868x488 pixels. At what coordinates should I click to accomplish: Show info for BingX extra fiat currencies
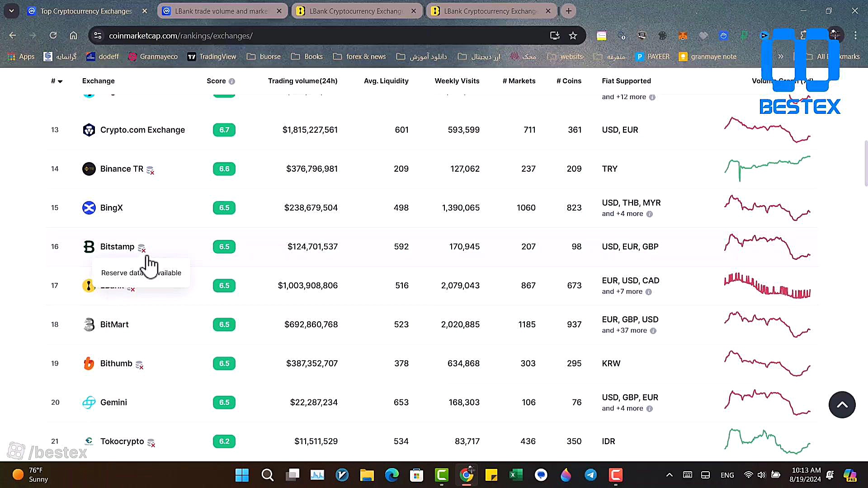pos(650,214)
